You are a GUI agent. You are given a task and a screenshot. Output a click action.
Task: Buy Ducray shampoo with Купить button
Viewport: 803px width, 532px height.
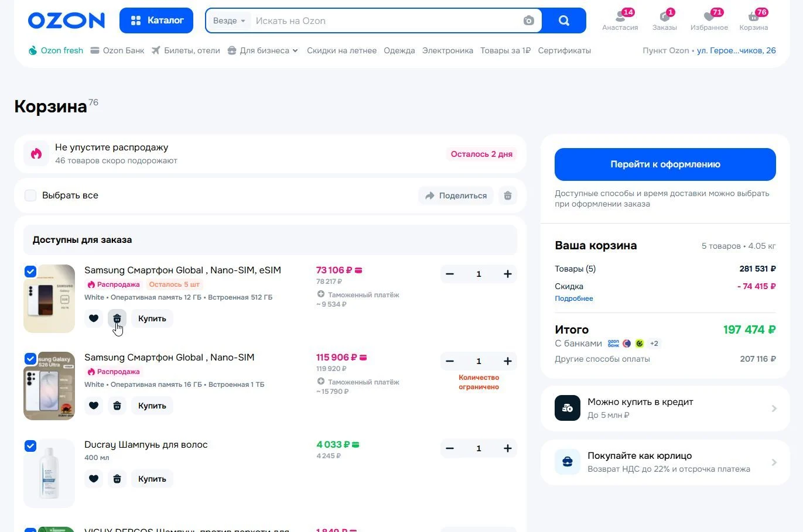coord(152,479)
